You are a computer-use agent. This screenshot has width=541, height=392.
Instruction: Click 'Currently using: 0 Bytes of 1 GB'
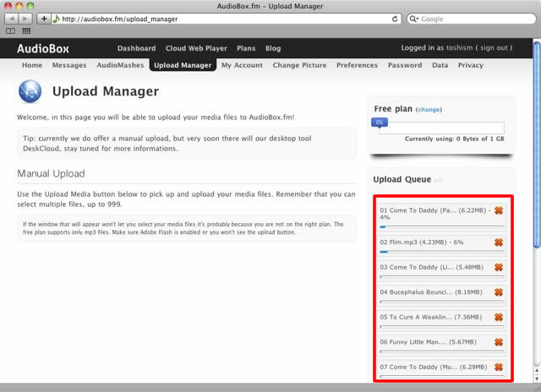pos(455,139)
